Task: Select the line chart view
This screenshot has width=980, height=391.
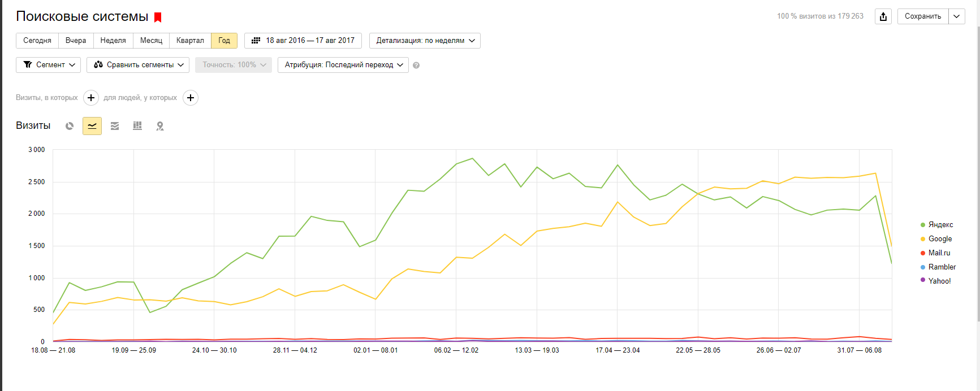Action: point(92,126)
